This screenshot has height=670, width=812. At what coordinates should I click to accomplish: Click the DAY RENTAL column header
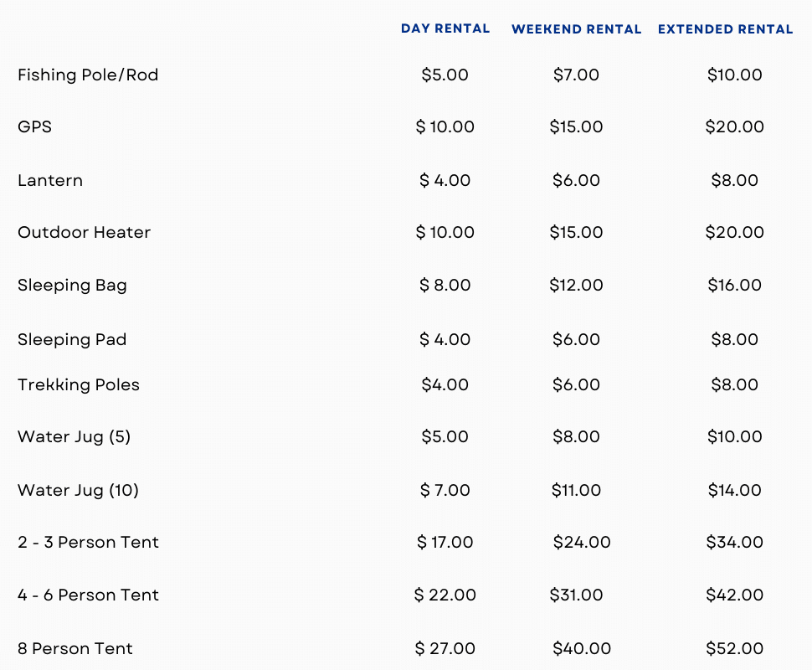(445, 28)
